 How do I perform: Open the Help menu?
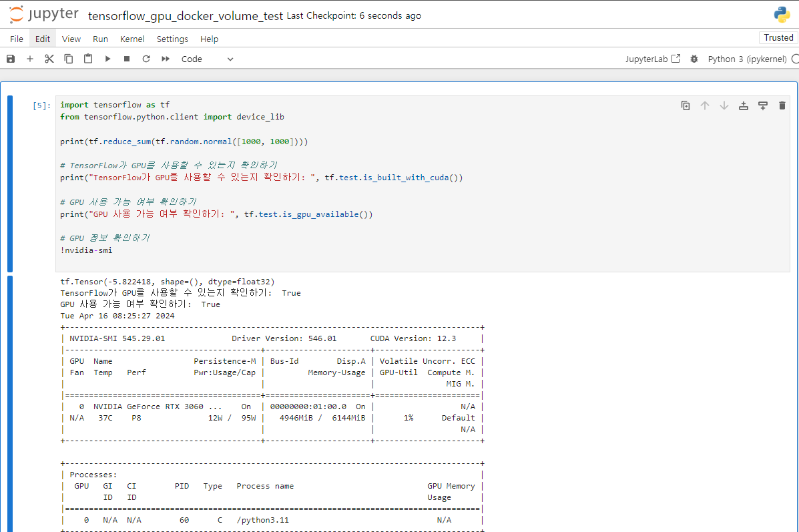pyautogui.click(x=209, y=39)
